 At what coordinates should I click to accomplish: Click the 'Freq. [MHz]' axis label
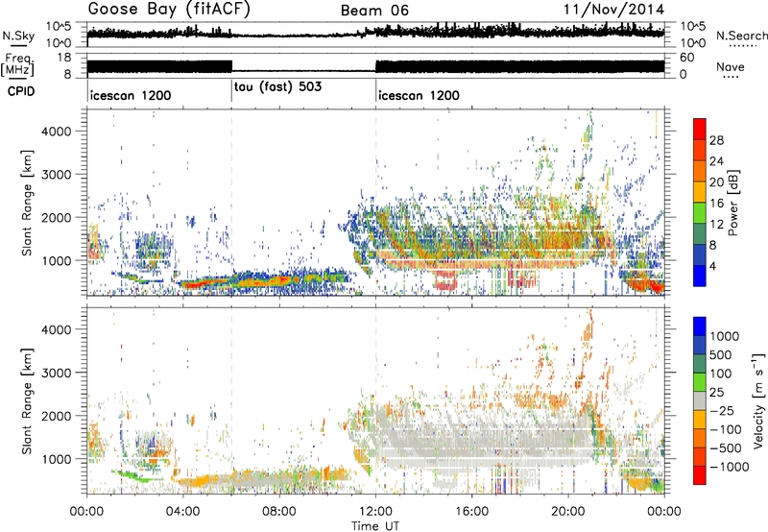17,64
